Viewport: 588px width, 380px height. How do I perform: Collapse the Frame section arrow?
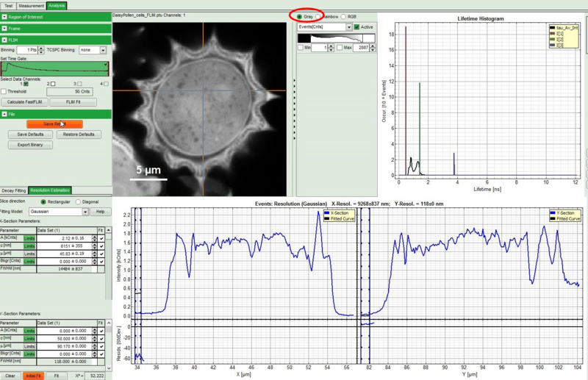coord(4,28)
